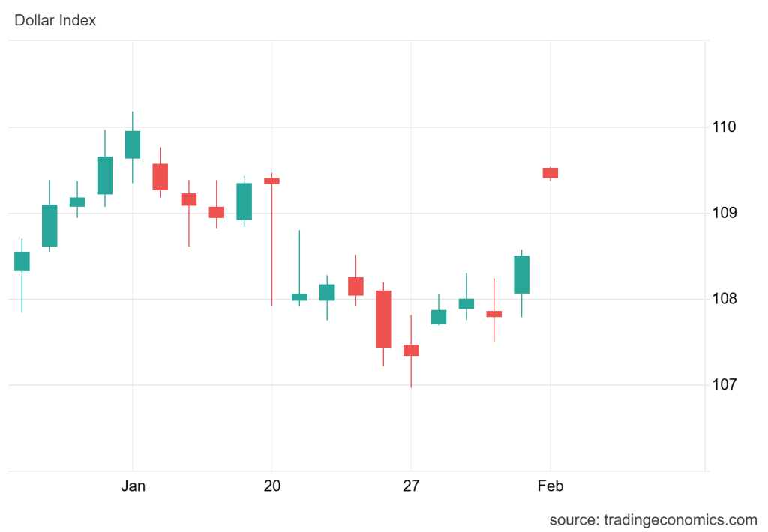Select the Feb date axis label
The width and height of the screenshot is (768, 532).
550,486
